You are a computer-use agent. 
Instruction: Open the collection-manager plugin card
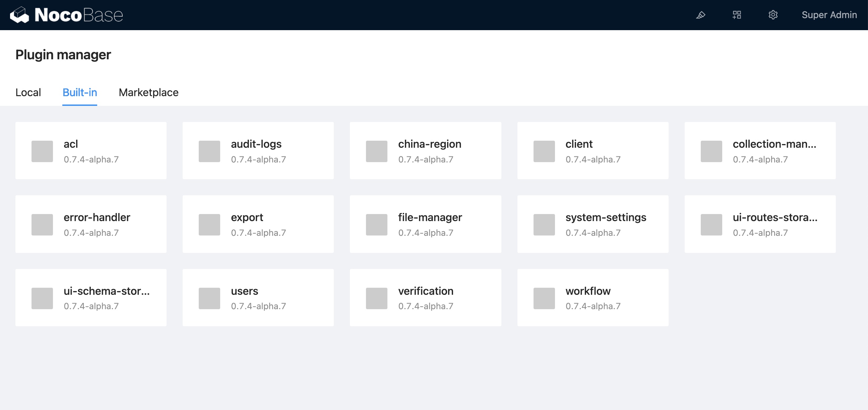(x=760, y=151)
